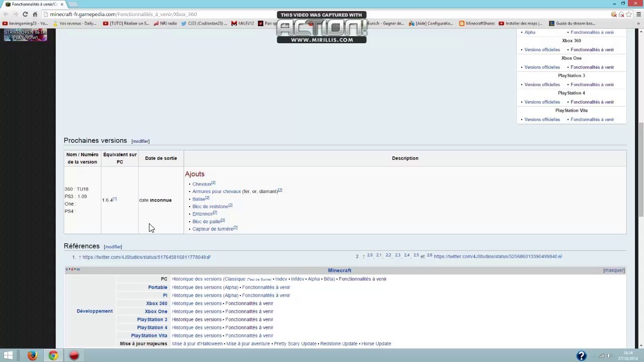Open the Bloc de paille link
This screenshot has height=362, width=644.
pyautogui.click(x=206, y=222)
